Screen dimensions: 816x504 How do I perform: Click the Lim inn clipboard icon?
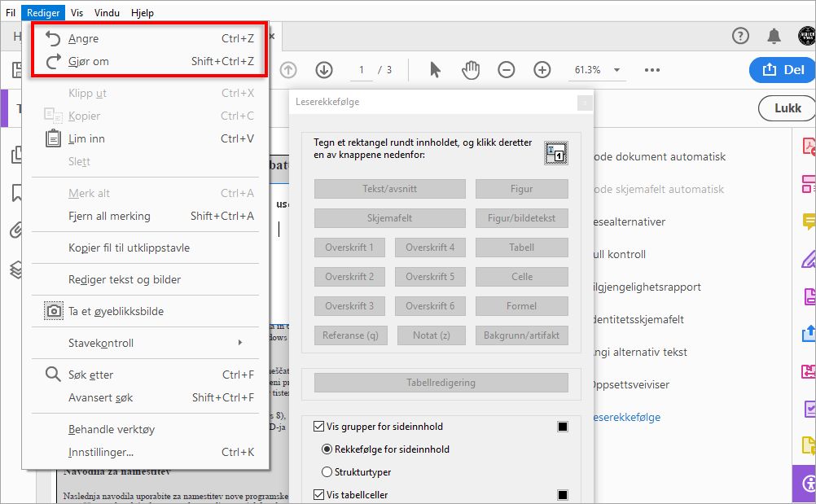point(53,138)
